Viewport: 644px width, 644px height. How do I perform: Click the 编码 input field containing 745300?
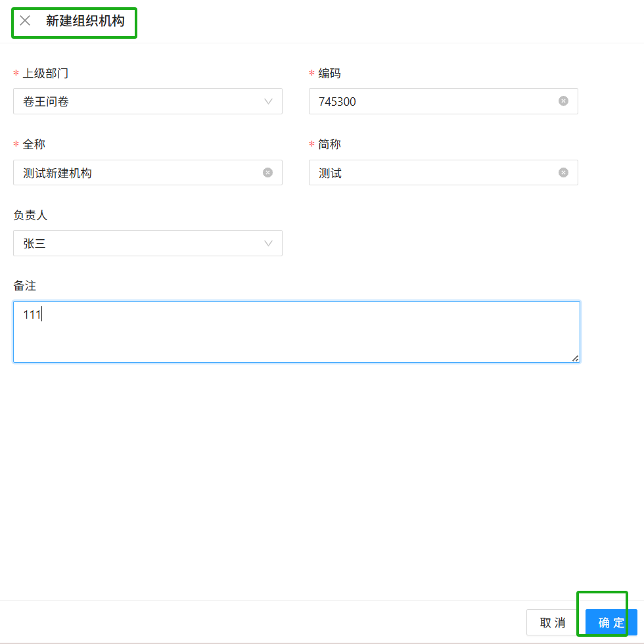tap(443, 101)
